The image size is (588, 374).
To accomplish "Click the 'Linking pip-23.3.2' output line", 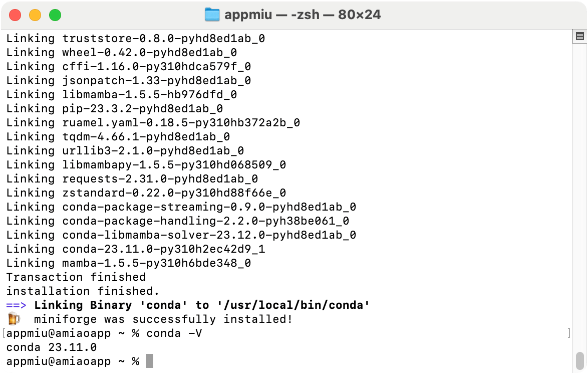I will tap(114, 108).
